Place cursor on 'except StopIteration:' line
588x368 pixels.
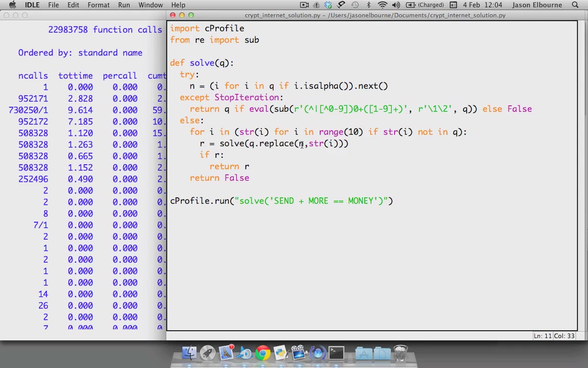coord(231,97)
